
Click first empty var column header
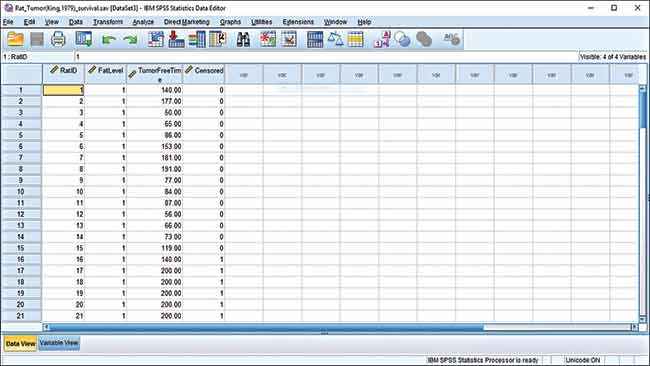[x=244, y=75]
